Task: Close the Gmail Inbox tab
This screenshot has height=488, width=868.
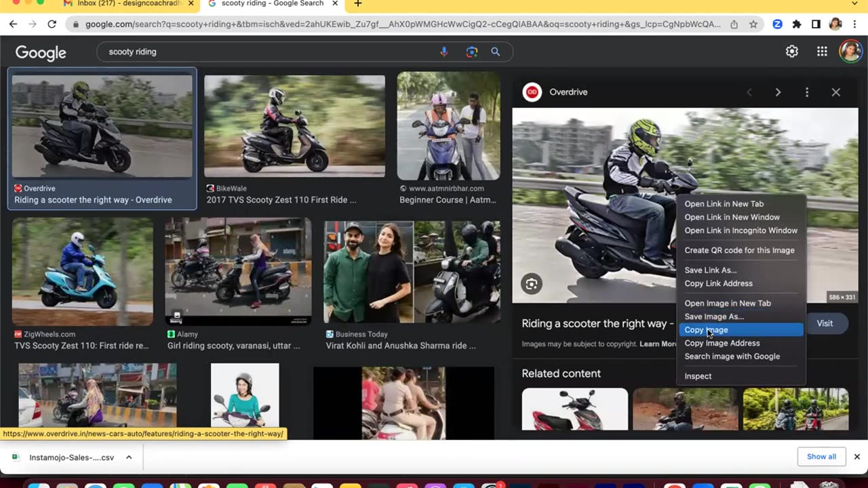Action: (x=192, y=3)
